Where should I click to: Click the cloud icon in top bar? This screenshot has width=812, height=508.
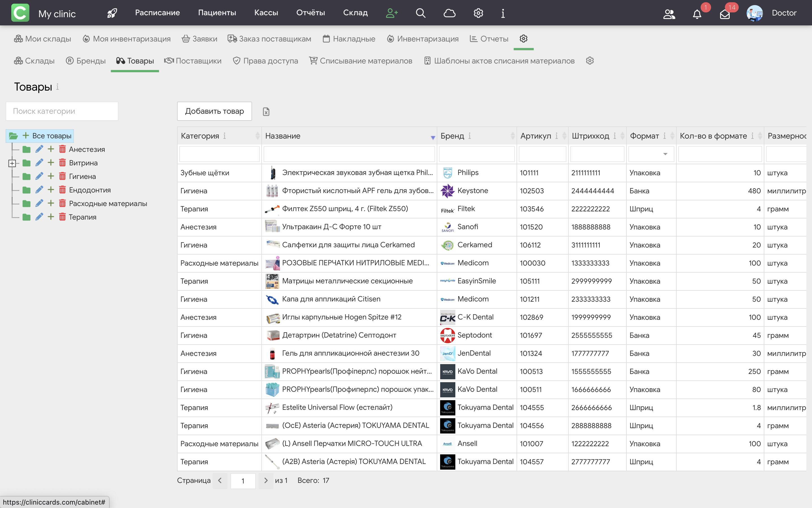point(449,13)
